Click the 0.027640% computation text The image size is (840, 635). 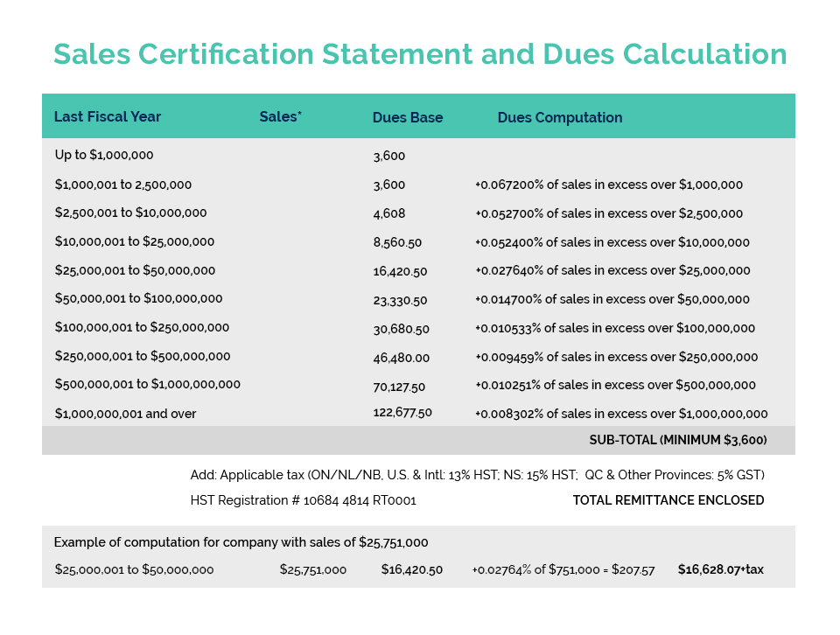pyautogui.click(x=612, y=270)
